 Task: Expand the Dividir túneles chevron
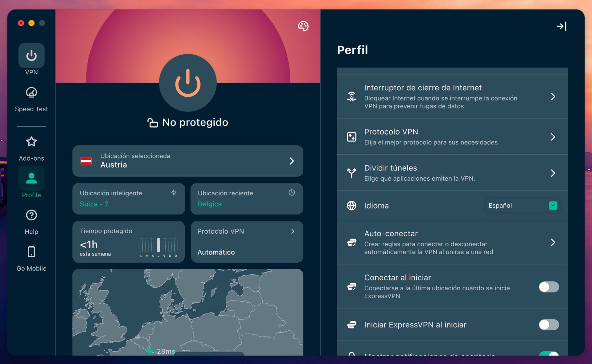click(x=553, y=173)
